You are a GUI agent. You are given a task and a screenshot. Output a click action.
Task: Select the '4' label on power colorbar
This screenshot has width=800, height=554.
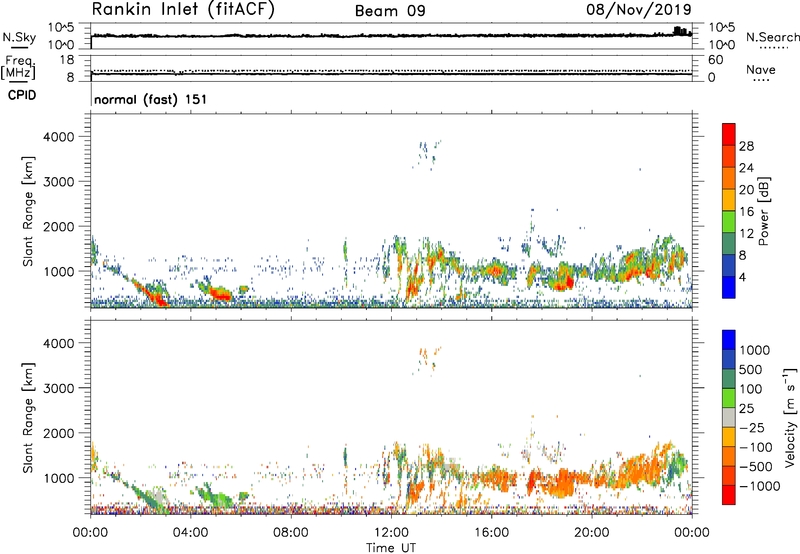(742, 277)
